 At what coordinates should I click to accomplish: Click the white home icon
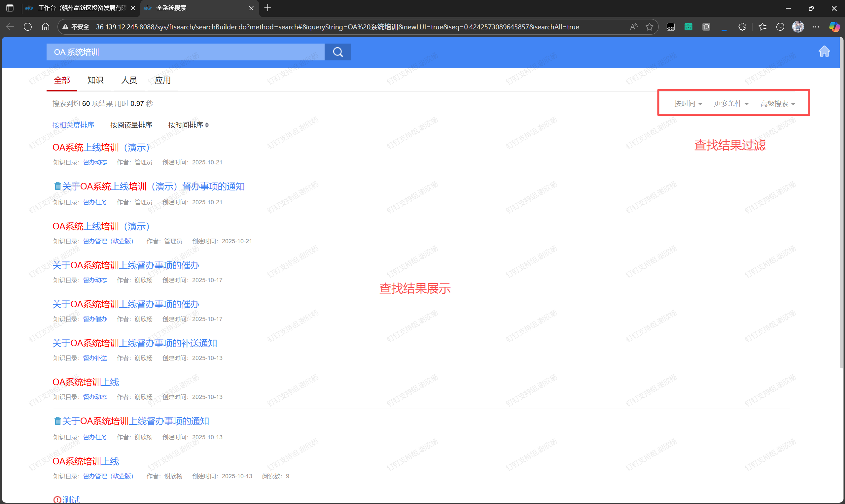click(824, 51)
